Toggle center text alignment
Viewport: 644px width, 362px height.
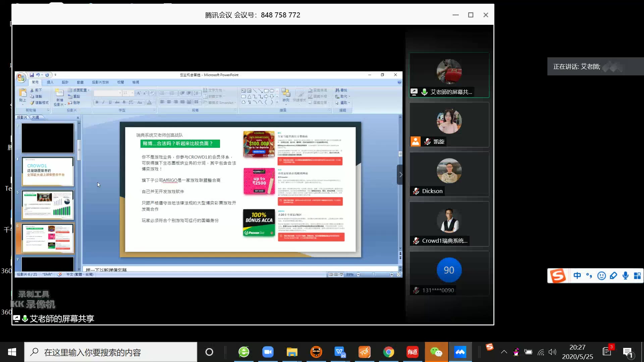(x=169, y=102)
